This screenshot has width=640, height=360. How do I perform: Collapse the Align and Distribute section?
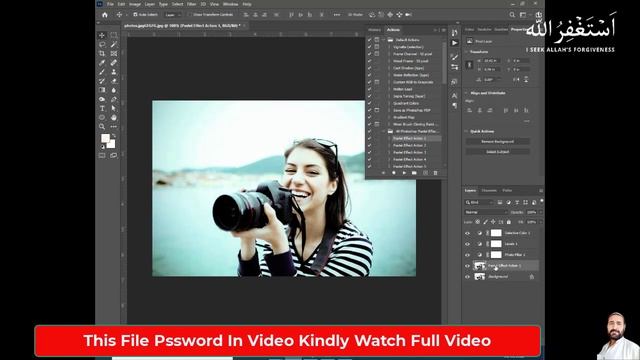coord(467,93)
